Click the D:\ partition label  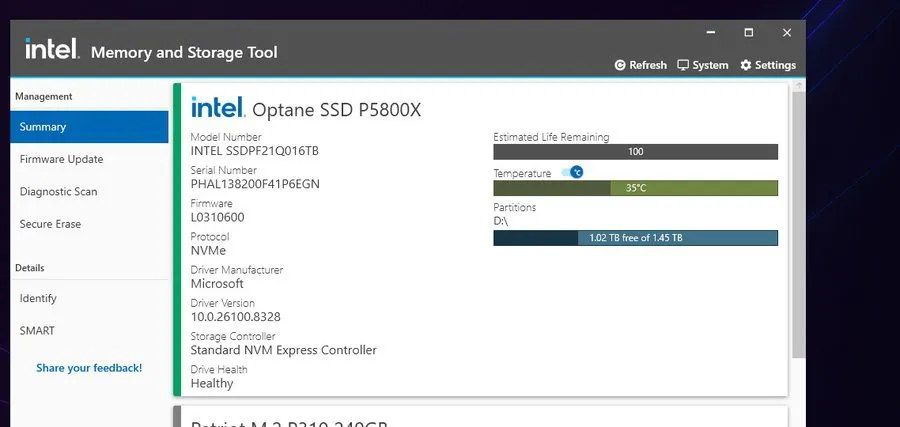[x=501, y=221]
